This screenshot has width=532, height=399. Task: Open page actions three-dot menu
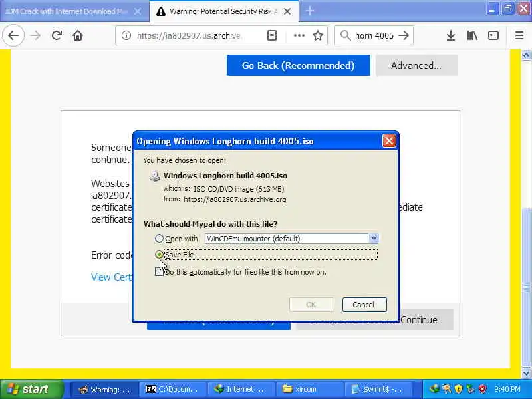coord(299,35)
